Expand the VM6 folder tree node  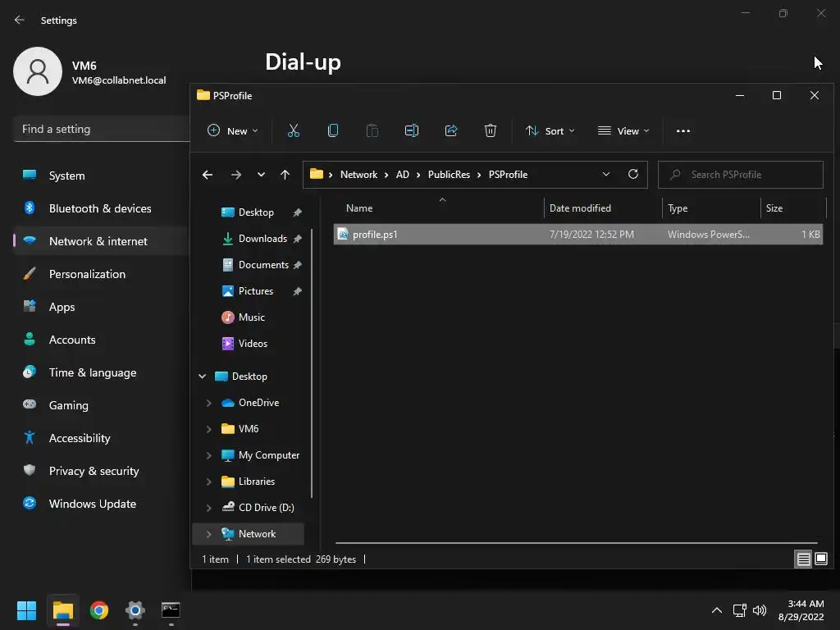209,429
